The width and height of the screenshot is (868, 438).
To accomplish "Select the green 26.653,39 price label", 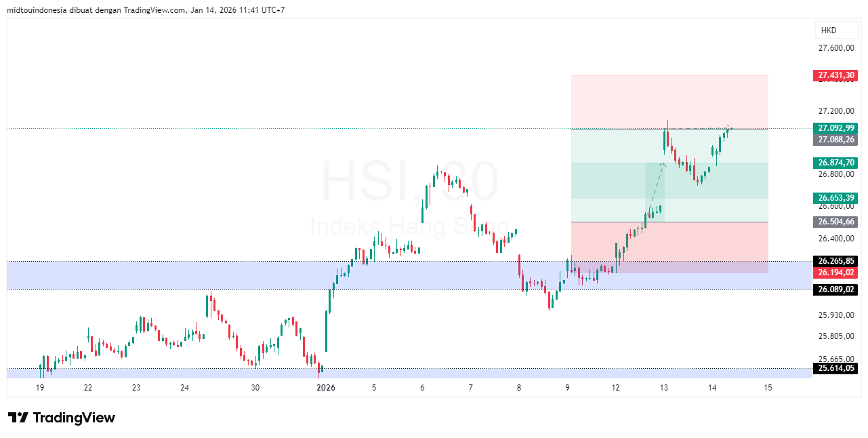I will [835, 198].
